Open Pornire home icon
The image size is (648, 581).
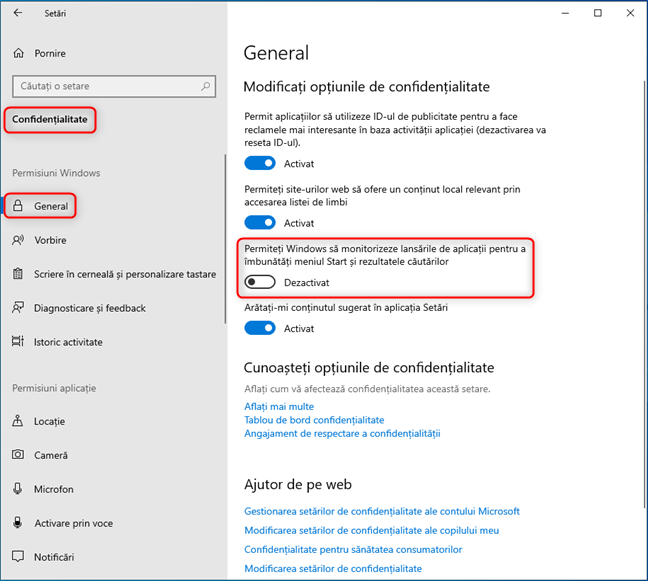(x=19, y=53)
